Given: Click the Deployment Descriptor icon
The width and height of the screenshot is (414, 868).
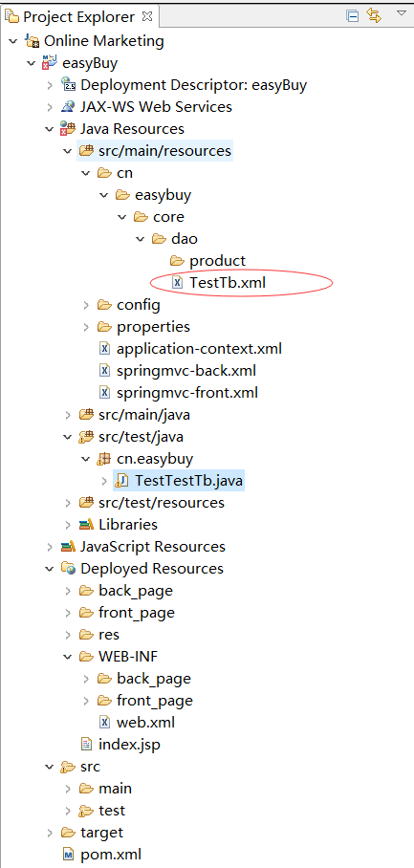Looking at the screenshot, I should (x=69, y=85).
